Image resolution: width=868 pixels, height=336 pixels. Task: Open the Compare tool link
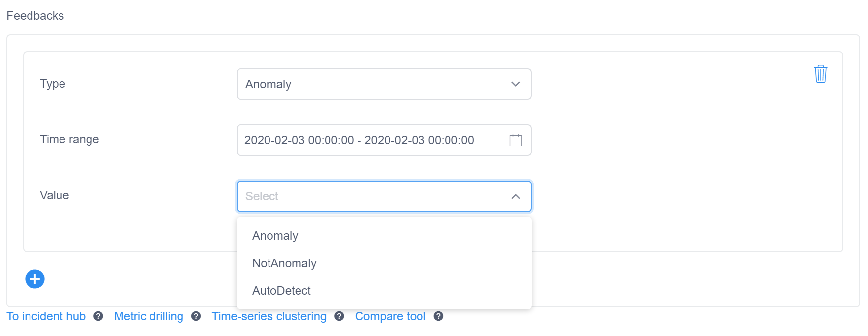(x=390, y=316)
